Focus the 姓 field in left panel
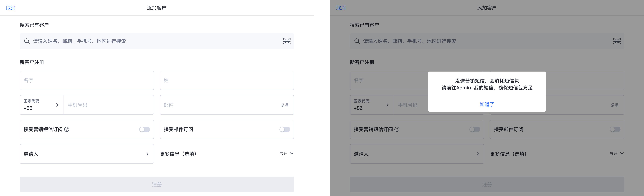The width and height of the screenshot is (644, 196). click(x=227, y=80)
